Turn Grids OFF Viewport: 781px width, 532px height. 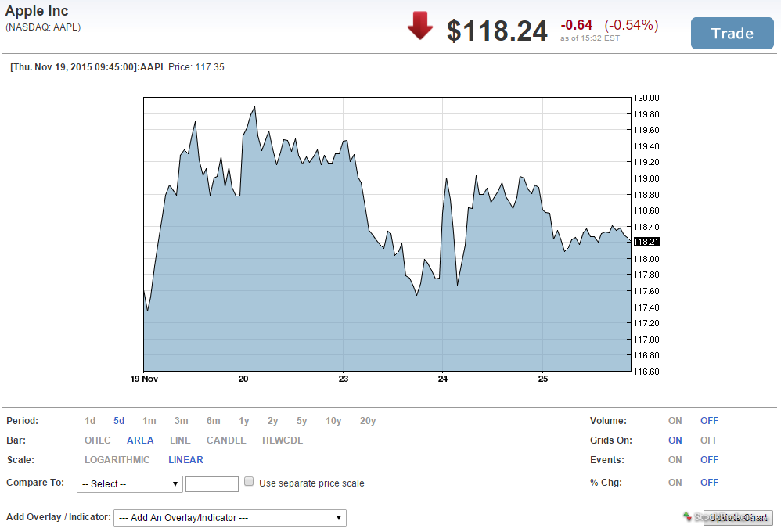point(709,440)
